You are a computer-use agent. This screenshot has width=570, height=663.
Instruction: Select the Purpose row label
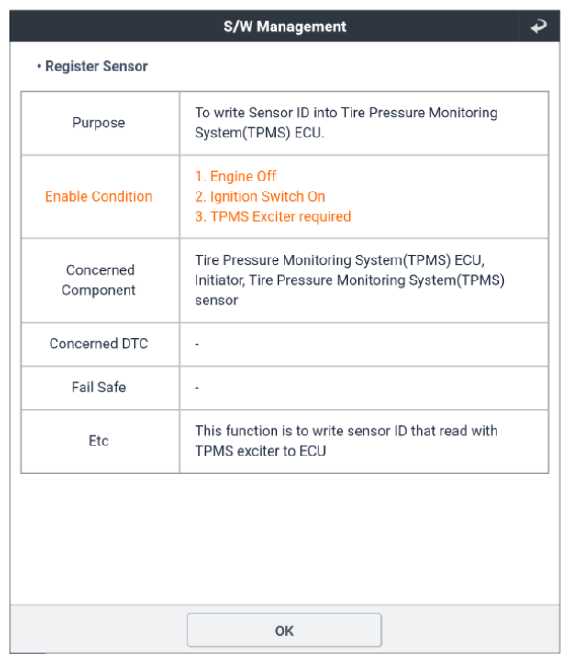99,123
